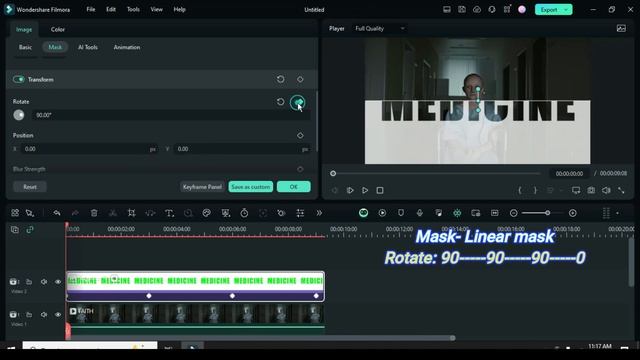
Task: Switch to the Basic sub-tab
Action: (25, 47)
